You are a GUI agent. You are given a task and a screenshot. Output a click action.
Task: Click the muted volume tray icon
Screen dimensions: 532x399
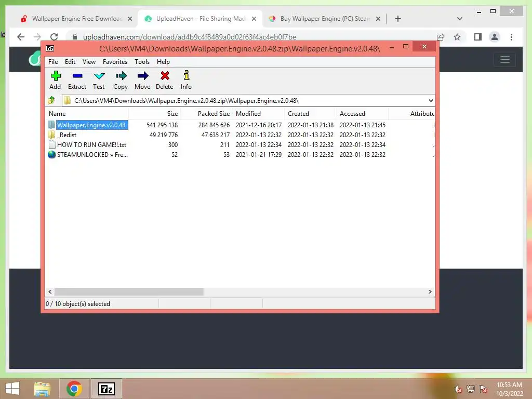click(x=458, y=389)
